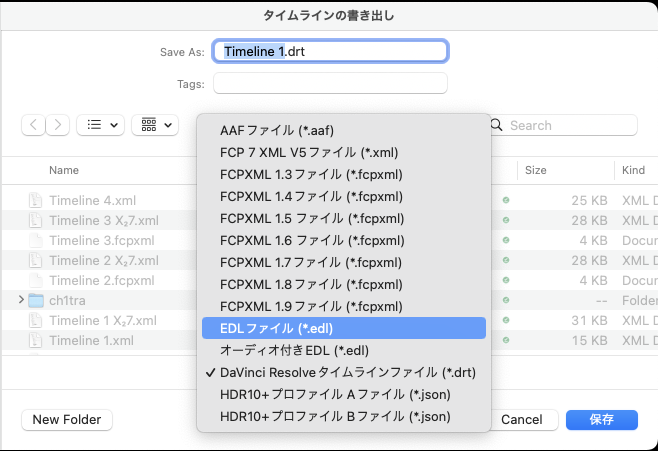The image size is (658, 451).
Task: Click the blue 保存 save button
Action: pos(601,420)
